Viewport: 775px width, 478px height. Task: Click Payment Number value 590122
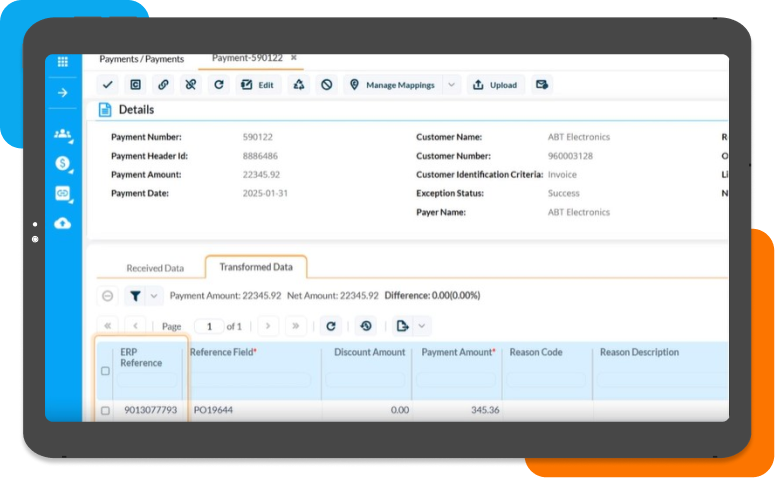point(258,137)
